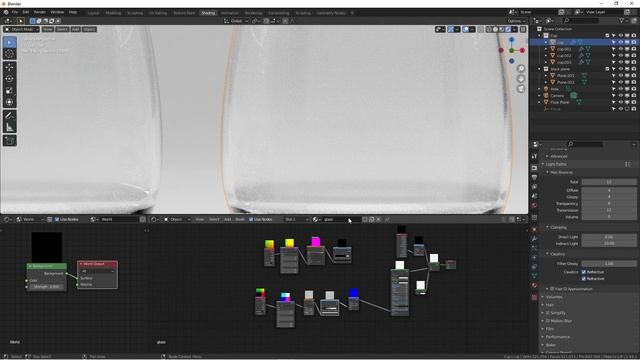This screenshot has width=640, height=360.
Task: Open the Render properties tab
Action: coord(534,168)
